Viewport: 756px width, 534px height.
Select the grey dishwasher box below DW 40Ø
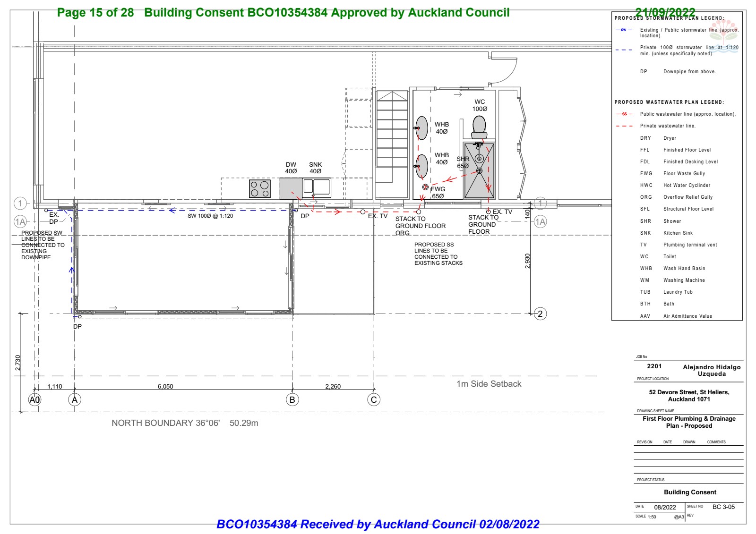(291, 188)
